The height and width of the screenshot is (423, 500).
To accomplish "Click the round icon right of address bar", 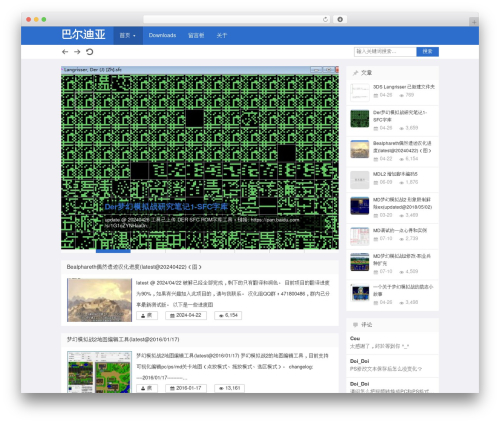I will tap(340, 19).
